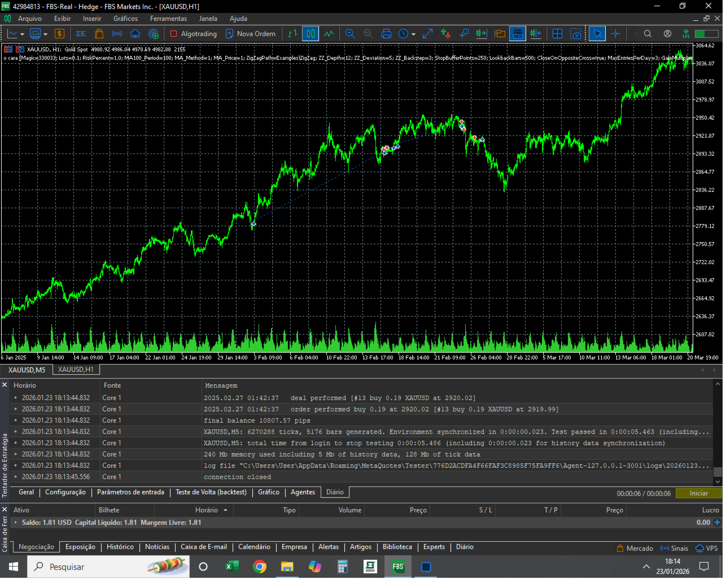
Task: Open Excel from the Windows taskbar
Action: (232, 567)
